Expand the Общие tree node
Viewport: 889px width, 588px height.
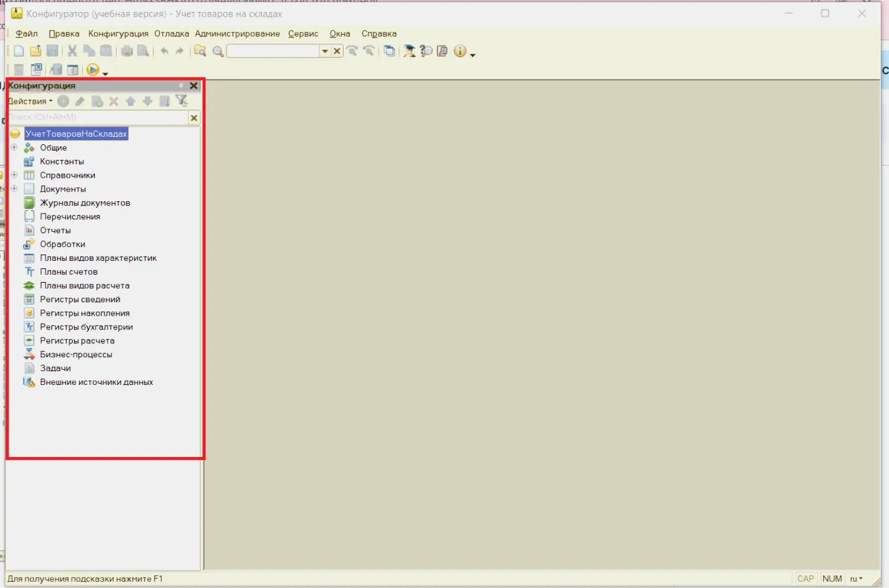click(14, 147)
